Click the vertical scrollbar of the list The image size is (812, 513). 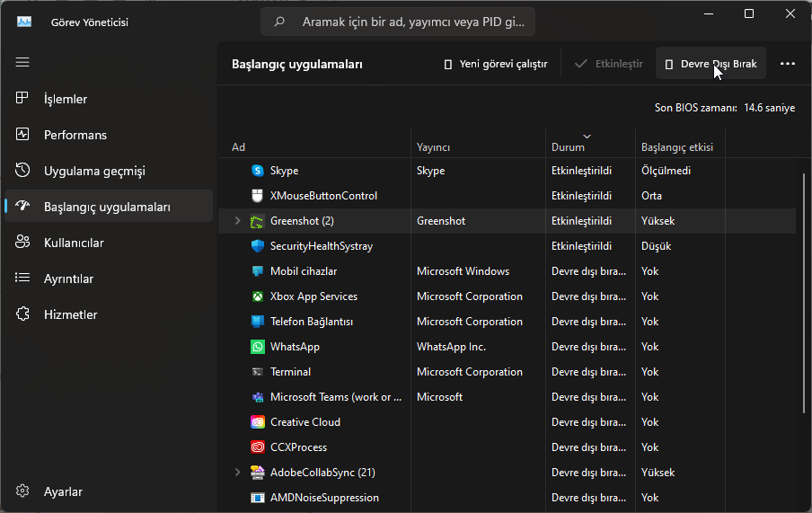803,293
